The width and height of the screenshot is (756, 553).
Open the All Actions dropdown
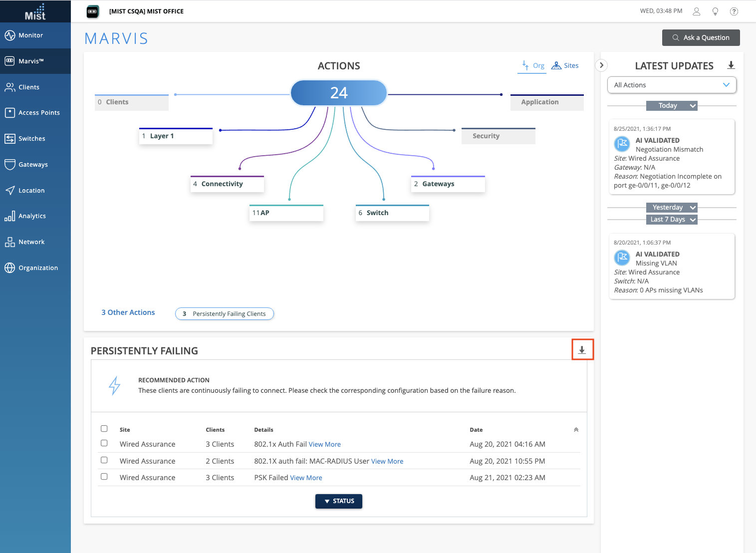(x=672, y=85)
